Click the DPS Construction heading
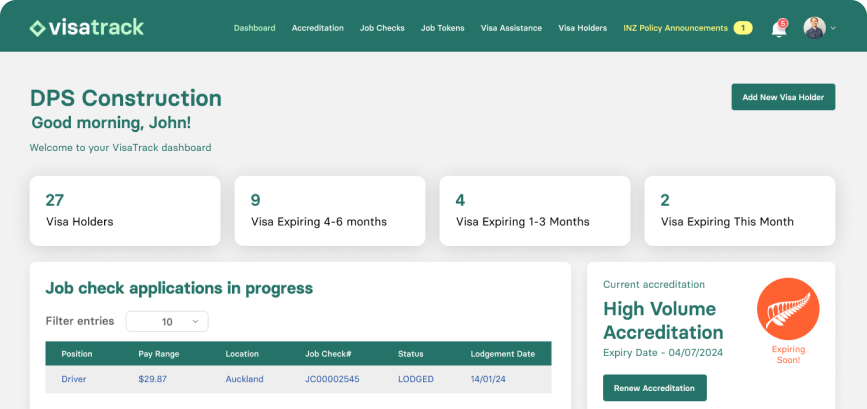 click(x=126, y=98)
